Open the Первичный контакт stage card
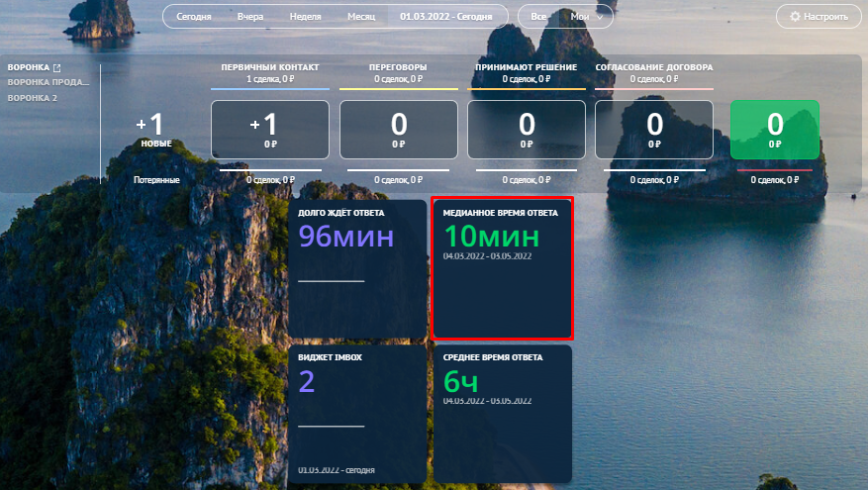 tap(270, 130)
